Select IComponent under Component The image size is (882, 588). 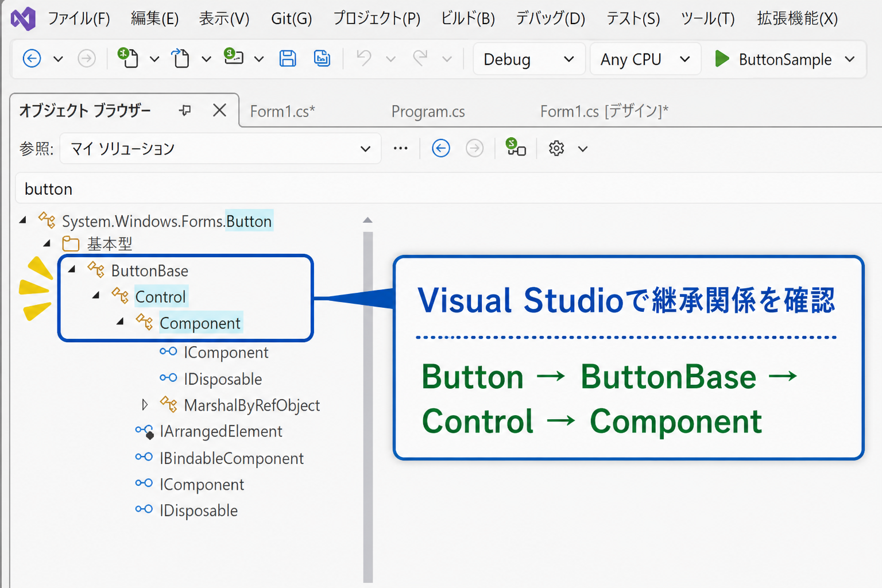(x=226, y=353)
